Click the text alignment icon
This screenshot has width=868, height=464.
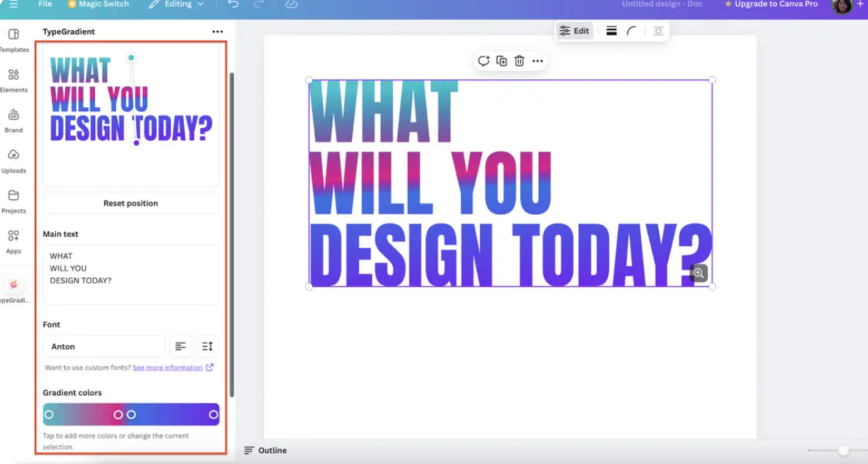pos(180,347)
